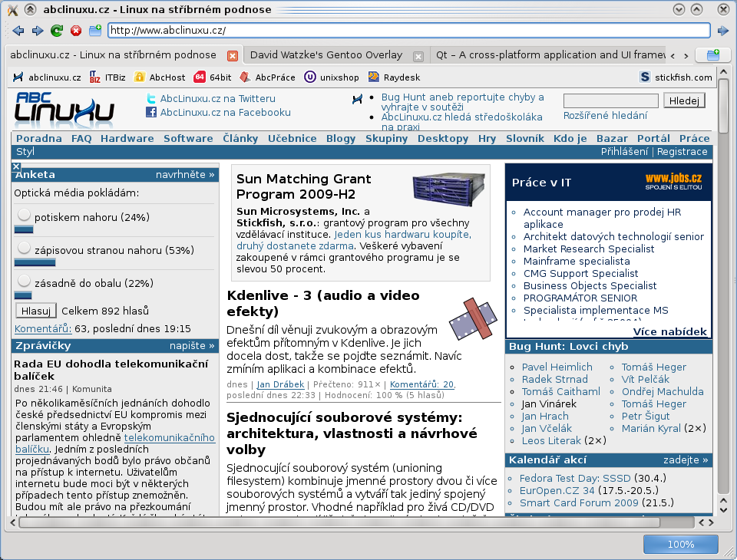The width and height of the screenshot is (737, 560).
Task: Reload the page with the green refresh icon
Action: click(57, 31)
